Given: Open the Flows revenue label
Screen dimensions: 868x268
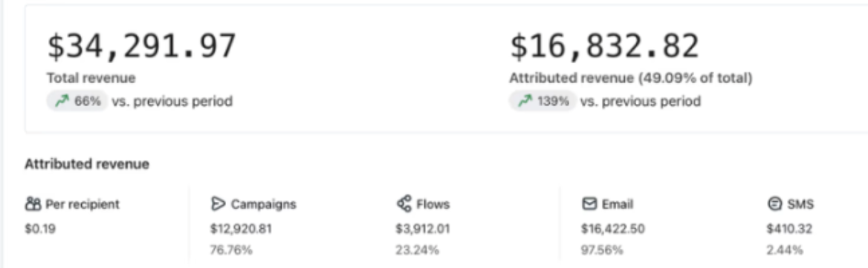Looking at the screenshot, I should pos(433,204).
